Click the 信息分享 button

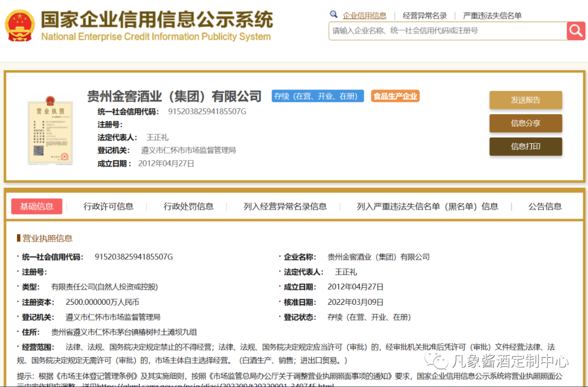pos(525,123)
